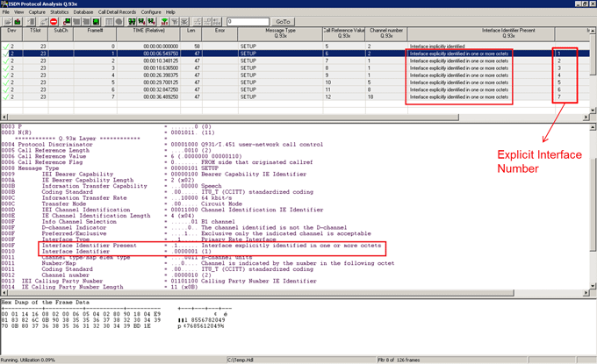597x364 pixels.
Task: Click the grey round circle toolbar icon
Action: point(119,22)
